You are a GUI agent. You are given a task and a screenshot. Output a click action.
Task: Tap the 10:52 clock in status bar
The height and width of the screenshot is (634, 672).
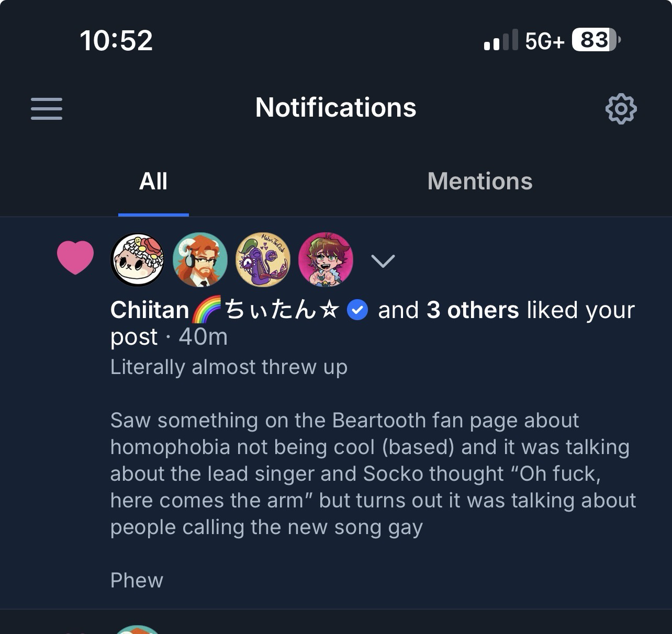(x=116, y=40)
